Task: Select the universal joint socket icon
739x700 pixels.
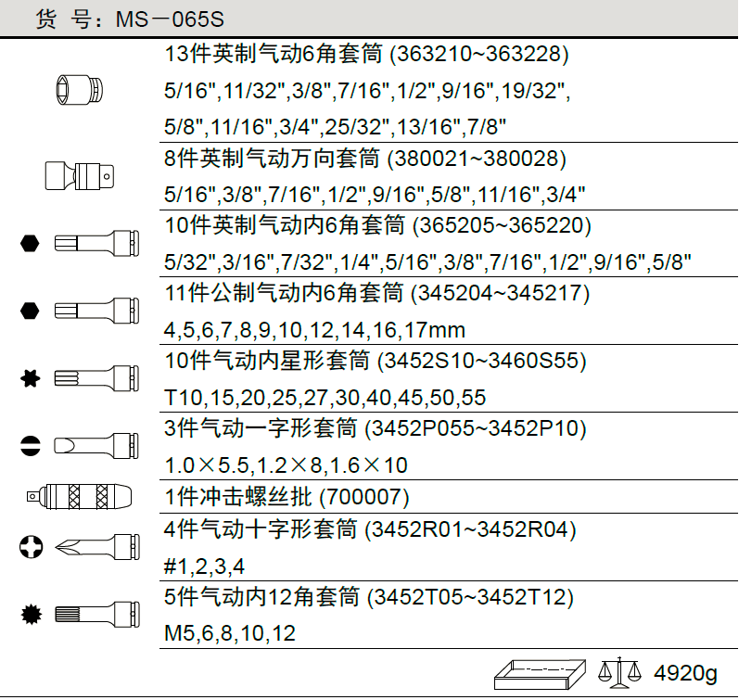Action: (x=83, y=174)
